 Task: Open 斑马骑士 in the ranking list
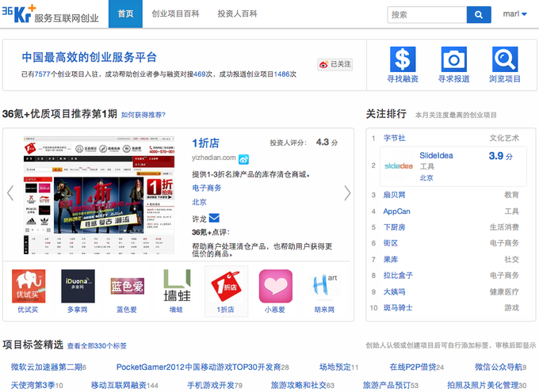tap(398, 308)
